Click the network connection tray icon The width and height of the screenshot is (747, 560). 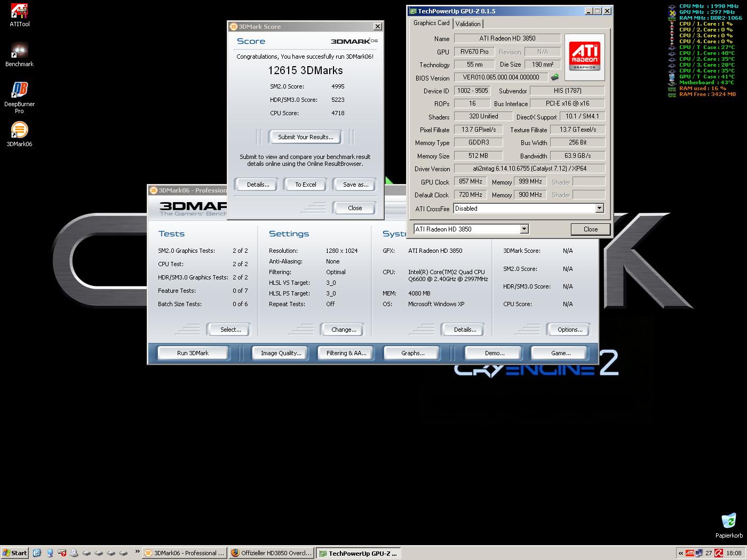pos(699,553)
